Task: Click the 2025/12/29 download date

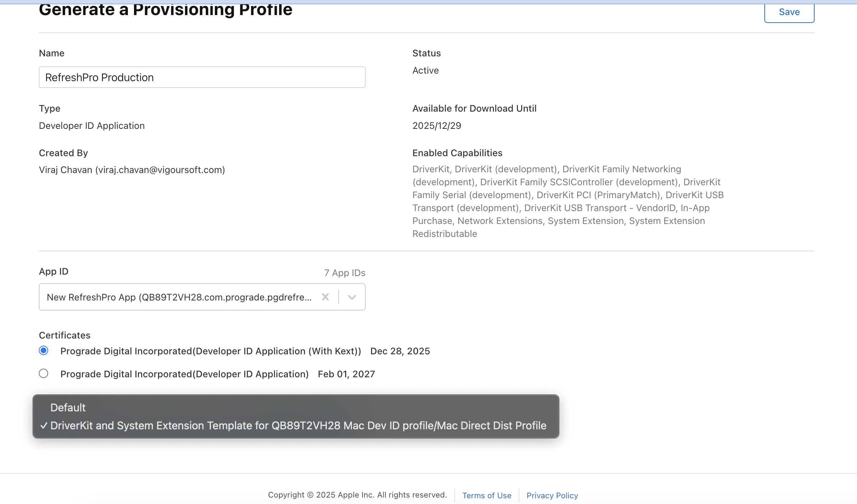Action: [437, 126]
